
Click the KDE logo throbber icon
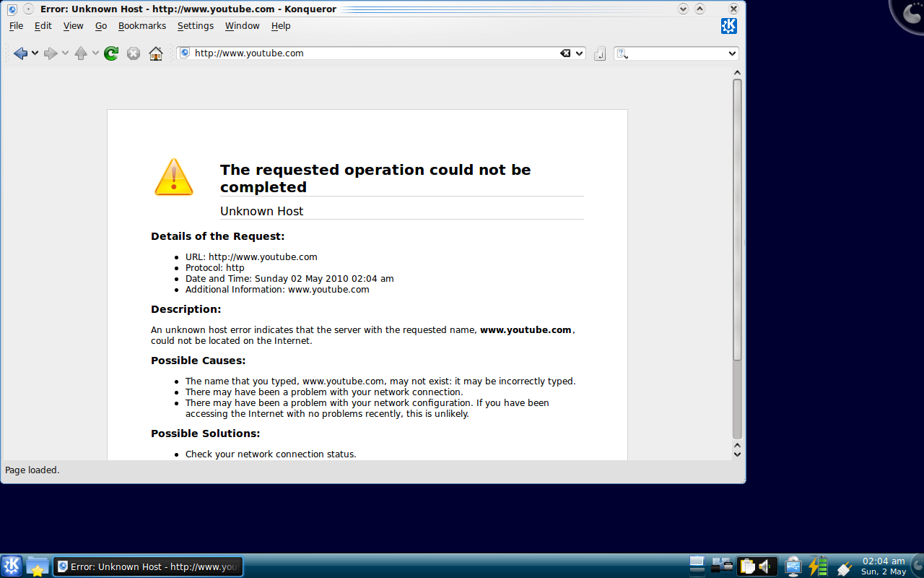point(729,26)
